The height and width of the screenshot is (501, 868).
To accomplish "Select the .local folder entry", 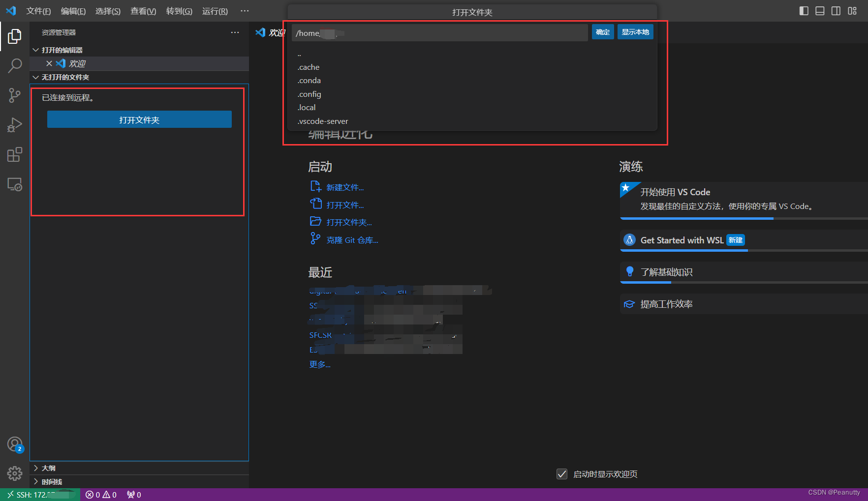I will tap(472, 107).
